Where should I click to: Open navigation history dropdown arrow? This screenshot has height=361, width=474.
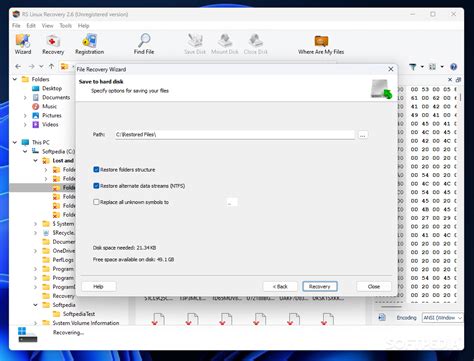click(41, 67)
